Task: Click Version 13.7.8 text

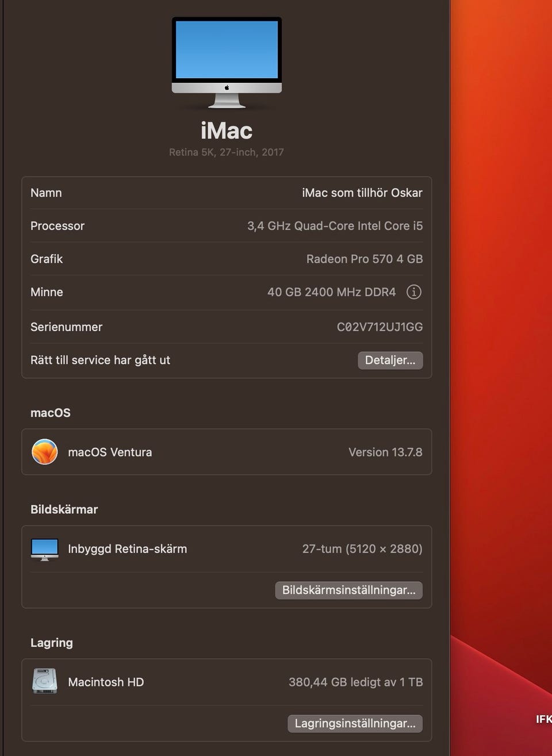Action: coord(385,452)
